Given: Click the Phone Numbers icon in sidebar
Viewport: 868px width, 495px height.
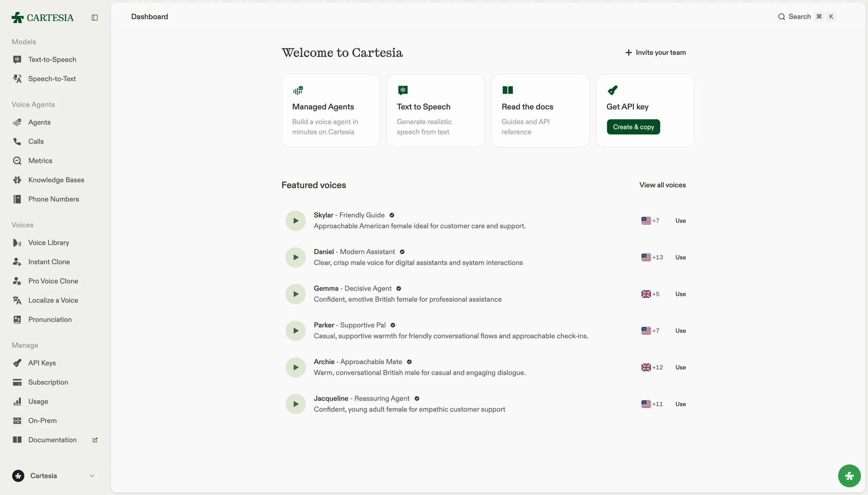Looking at the screenshot, I should click(17, 199).
